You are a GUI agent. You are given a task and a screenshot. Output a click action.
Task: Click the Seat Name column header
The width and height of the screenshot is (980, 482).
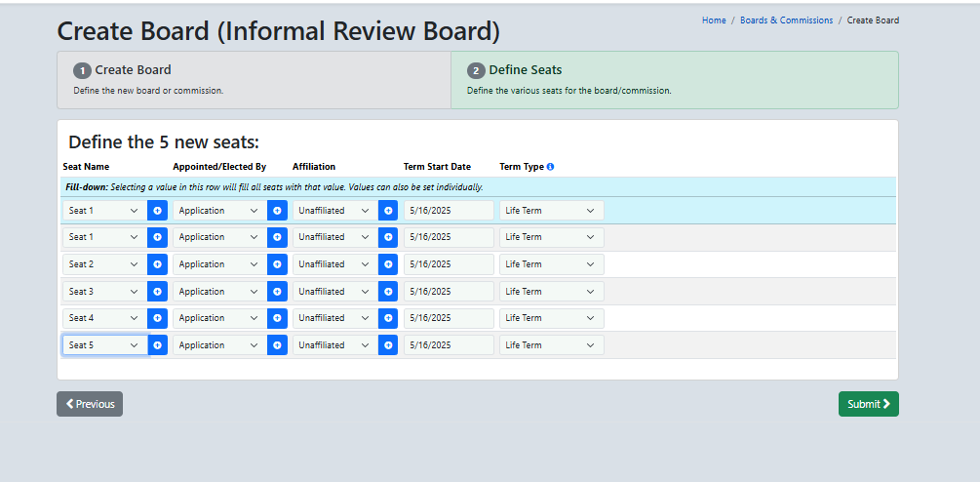pos(86,167)
